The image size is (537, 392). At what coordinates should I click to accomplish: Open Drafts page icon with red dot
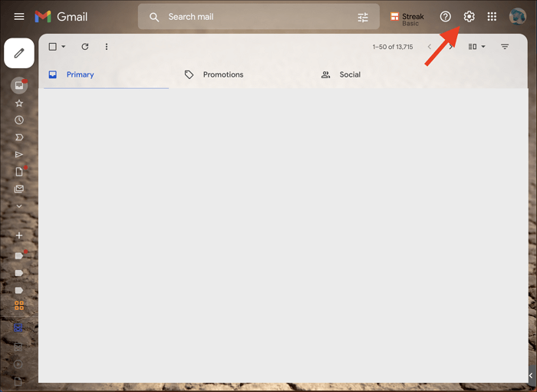19,172
